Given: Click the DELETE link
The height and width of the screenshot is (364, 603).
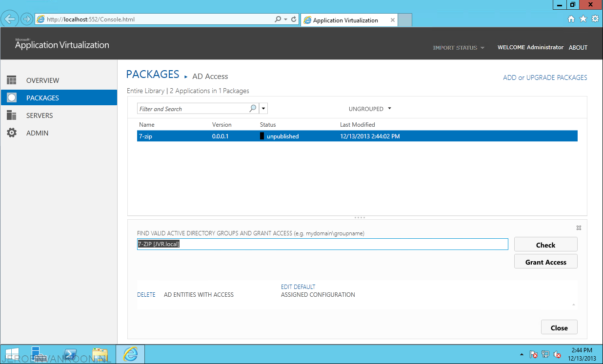Looking at the screenshot, I should (146, 295).
